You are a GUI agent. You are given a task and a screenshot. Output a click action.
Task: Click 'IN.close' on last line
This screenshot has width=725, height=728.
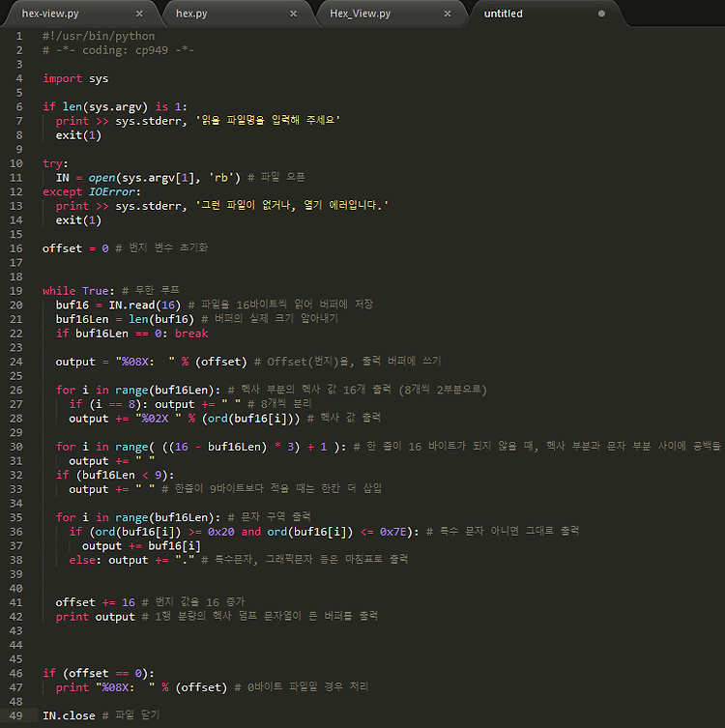click(69, 715)
